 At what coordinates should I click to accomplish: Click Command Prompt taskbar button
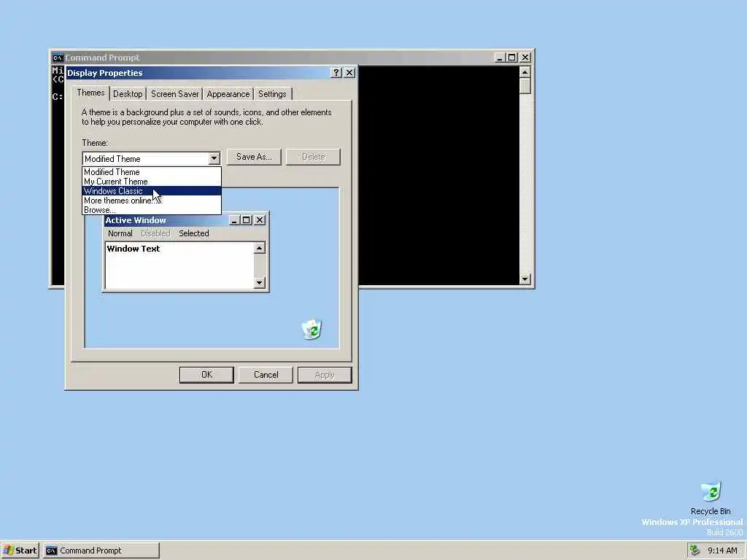[101, 551]
